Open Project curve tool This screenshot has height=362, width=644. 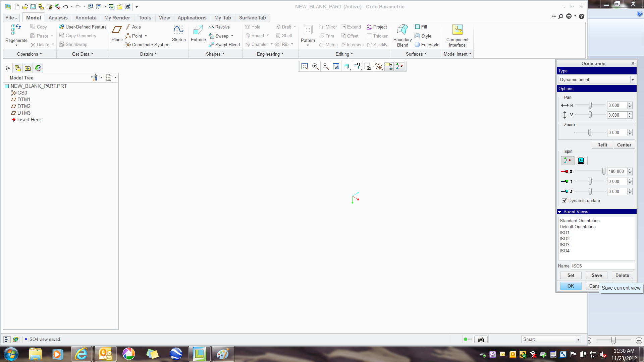coord(377,27)
